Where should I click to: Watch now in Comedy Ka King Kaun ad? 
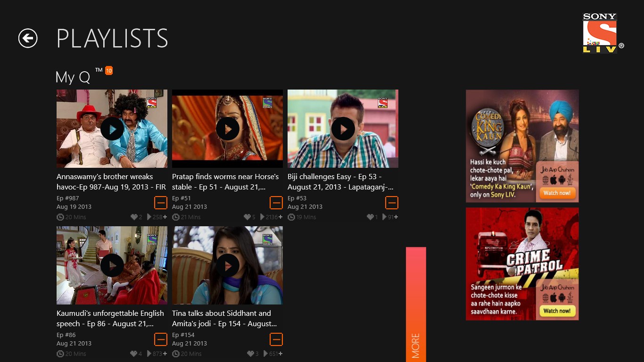click(x=557, y=193)
